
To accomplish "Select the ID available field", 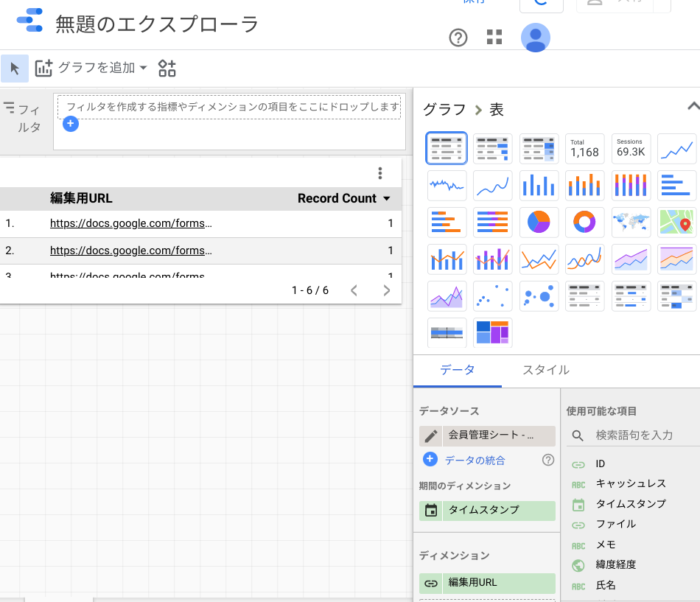I will (x=600, y=464).
